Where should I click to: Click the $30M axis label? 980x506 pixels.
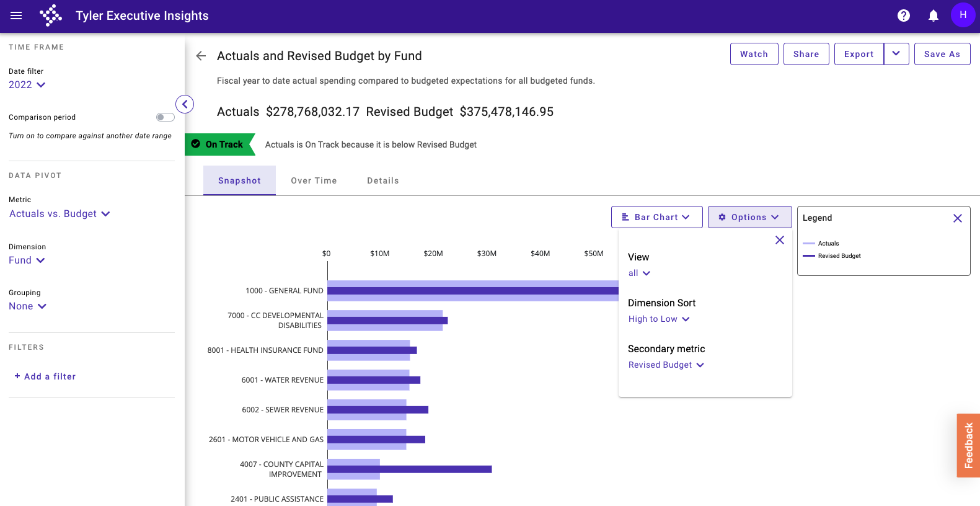487,254
